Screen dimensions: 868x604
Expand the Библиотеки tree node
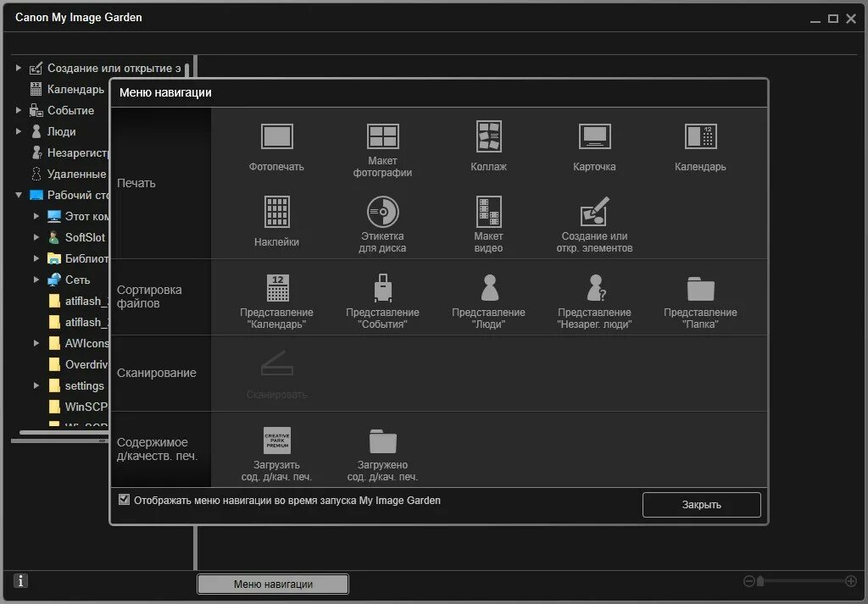tap(36, 258)
